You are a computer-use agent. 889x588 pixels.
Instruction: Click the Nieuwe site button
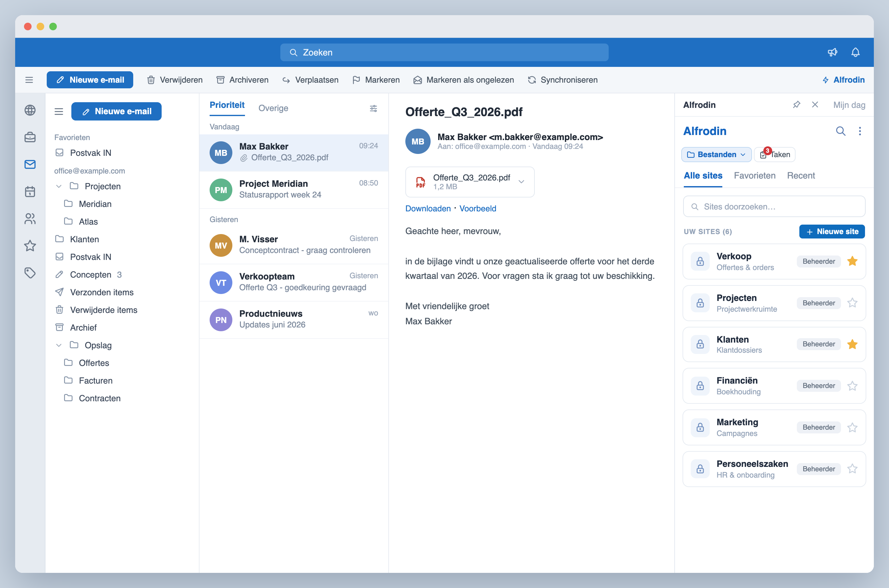(x=832, y=231)
